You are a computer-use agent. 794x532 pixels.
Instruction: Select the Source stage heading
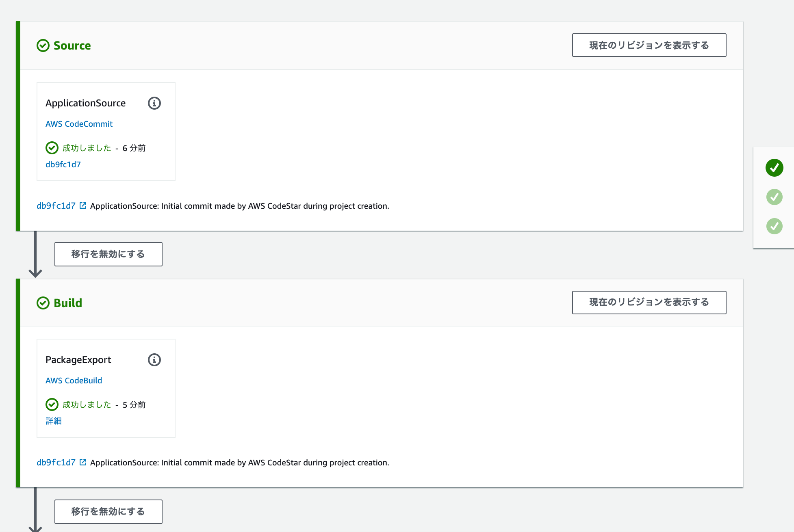tap(72, 45)
